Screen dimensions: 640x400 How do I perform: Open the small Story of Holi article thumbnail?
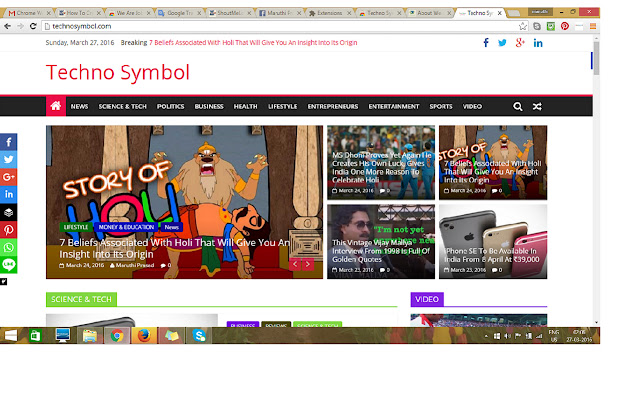[x=493, y=162]
